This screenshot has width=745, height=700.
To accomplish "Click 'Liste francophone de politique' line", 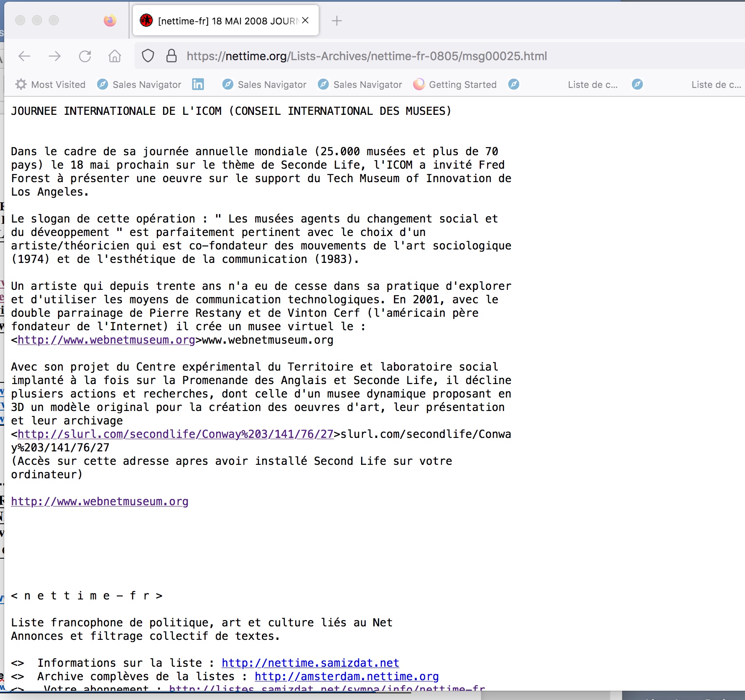I will pos(202,623).
